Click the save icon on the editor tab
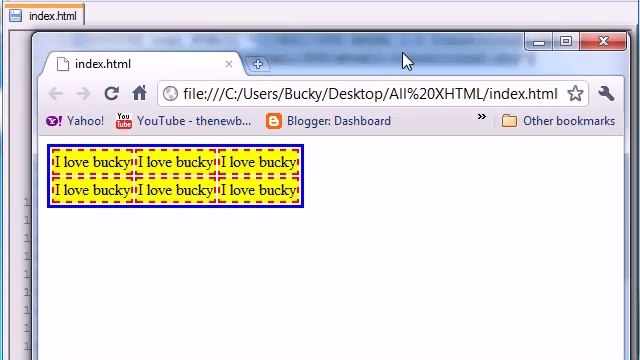Screen dimensions: 640x360 point(16,16)
